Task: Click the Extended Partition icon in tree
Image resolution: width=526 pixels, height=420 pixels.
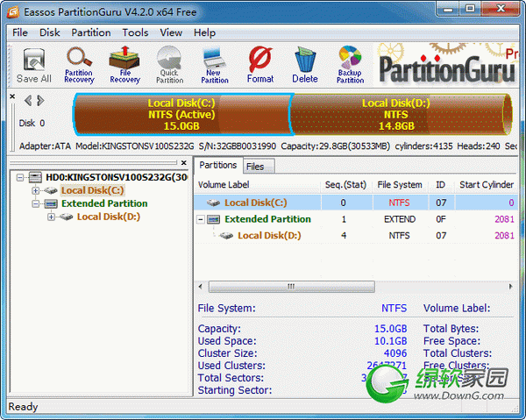Action: pyautogui.click(x=51, y=203)
